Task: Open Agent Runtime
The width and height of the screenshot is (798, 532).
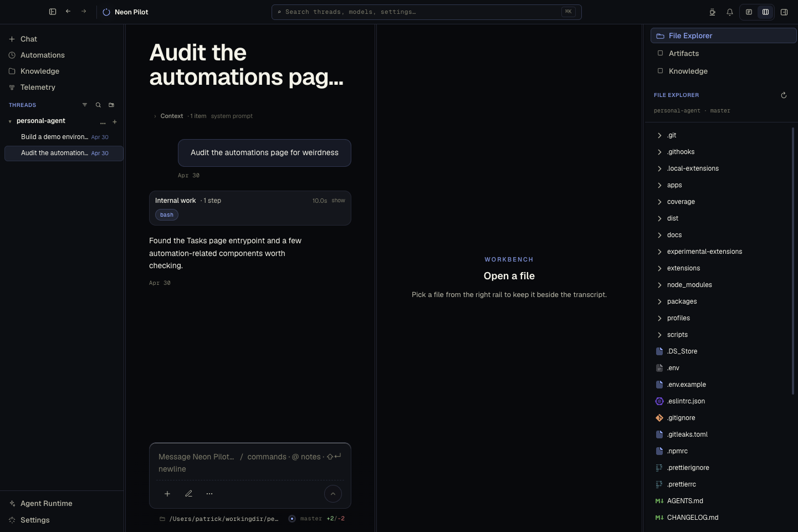Action: point(62,503)
